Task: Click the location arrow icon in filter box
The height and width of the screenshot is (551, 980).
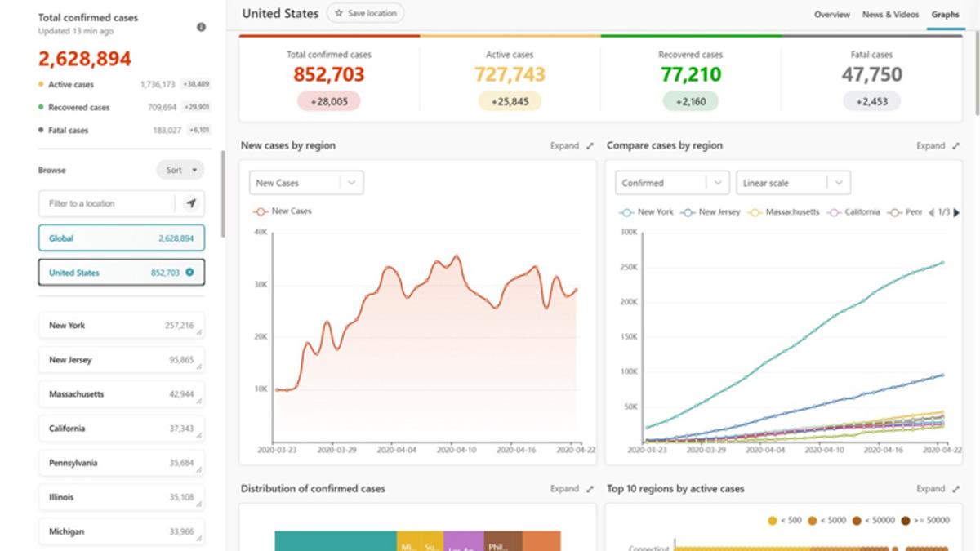Action: 191,203
